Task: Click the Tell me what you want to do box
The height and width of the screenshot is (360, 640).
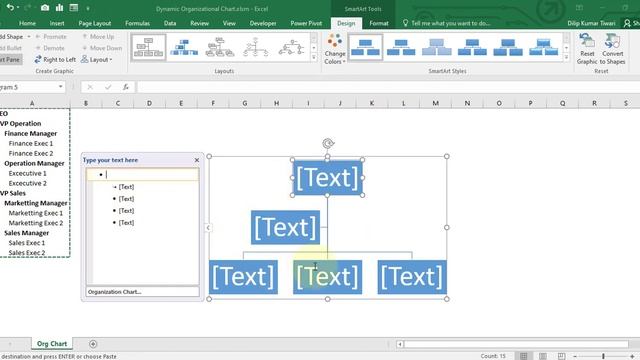Action: 447,23
